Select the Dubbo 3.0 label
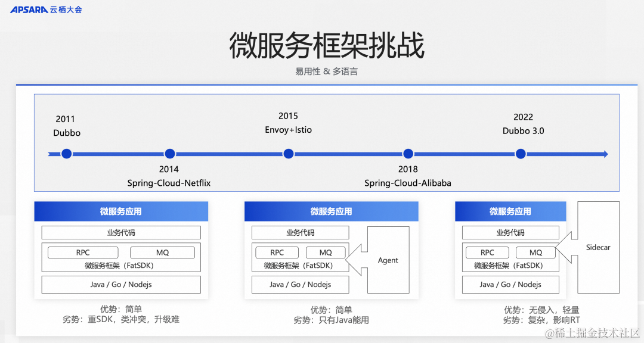This screenshot has width=644, height=343. pos(524,131)
